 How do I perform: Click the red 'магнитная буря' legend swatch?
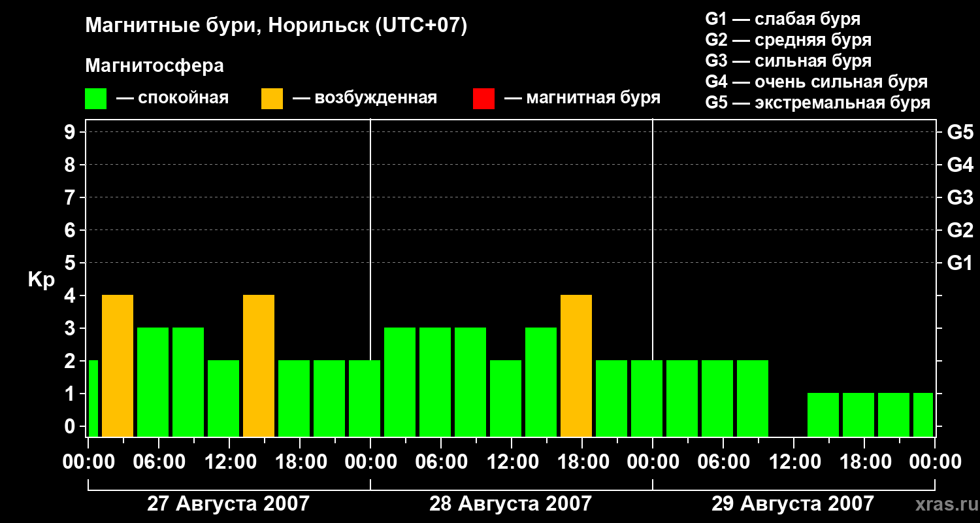point(483,98)
